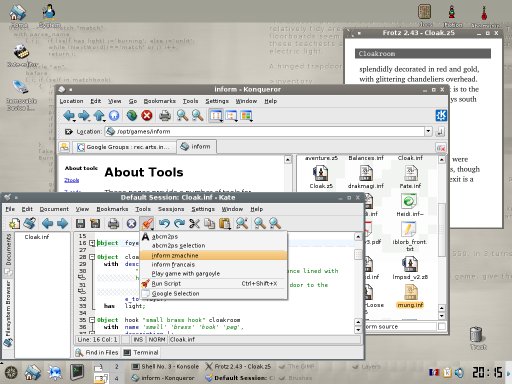
Task: Click the Konqueror location address field
Action: [x=265, y=131]
